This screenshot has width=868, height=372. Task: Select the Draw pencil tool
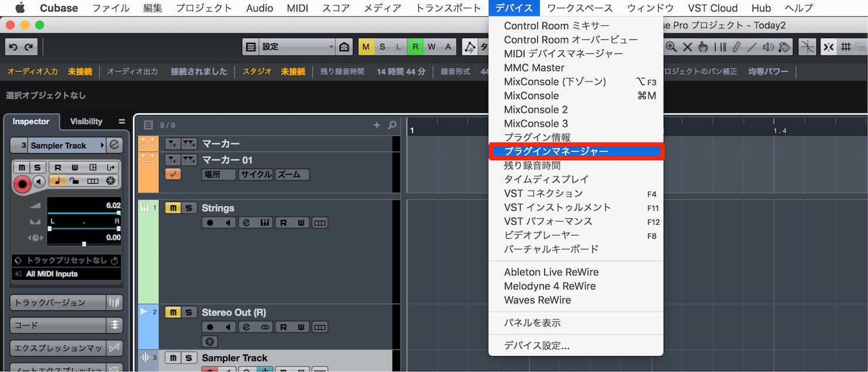(x=737, y=47)
